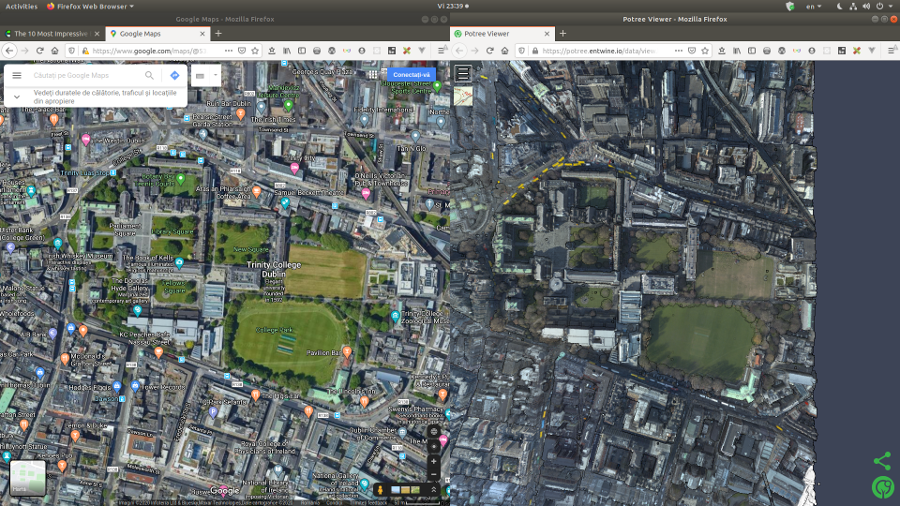Click the Trinity College Dublin map label
This screenshot has width=900, height=506.
[x=274, y=269]
